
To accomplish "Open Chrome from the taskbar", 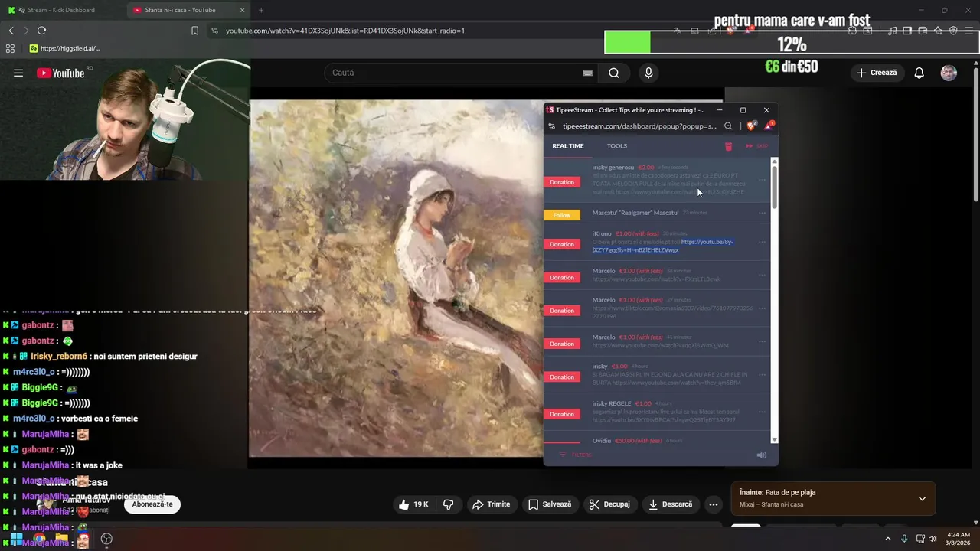I will coord(38,539).
